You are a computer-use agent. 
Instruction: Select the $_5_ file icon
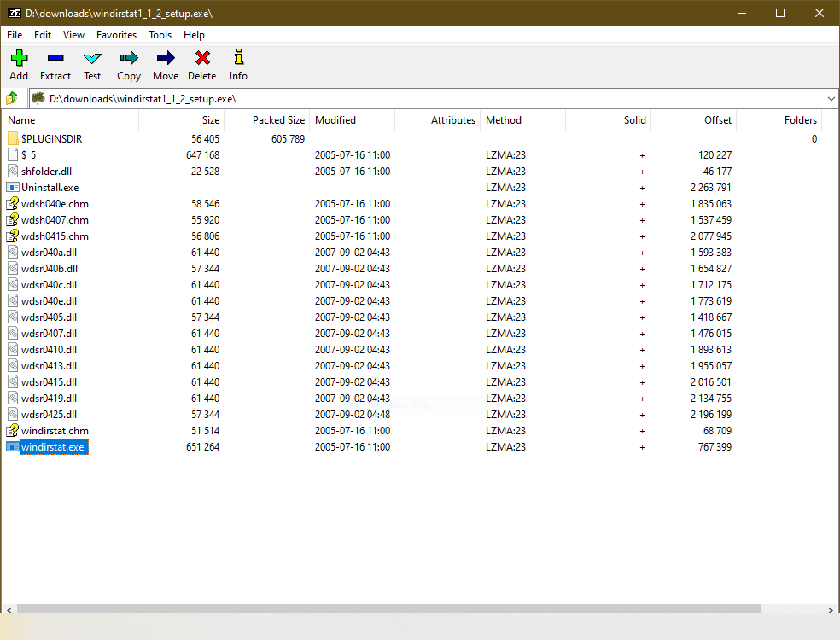(13, 154)
